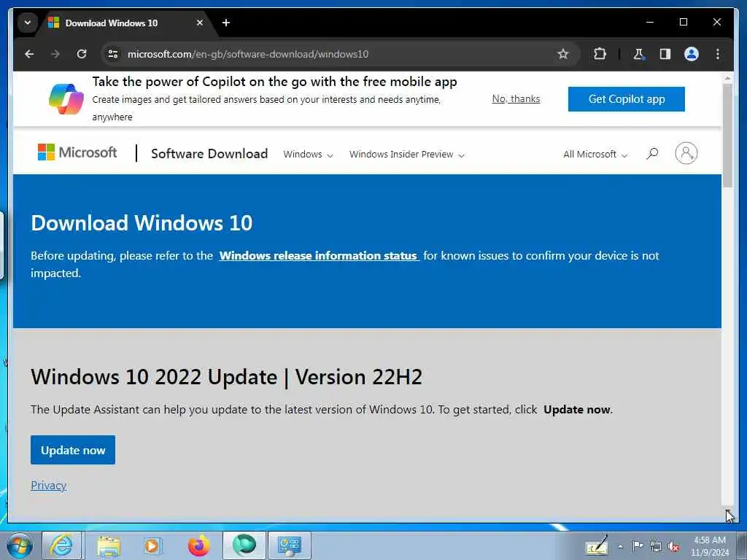The image size is (747, 560).
Task: Maximize the Chrome window
Action: [x=683, y=22]
